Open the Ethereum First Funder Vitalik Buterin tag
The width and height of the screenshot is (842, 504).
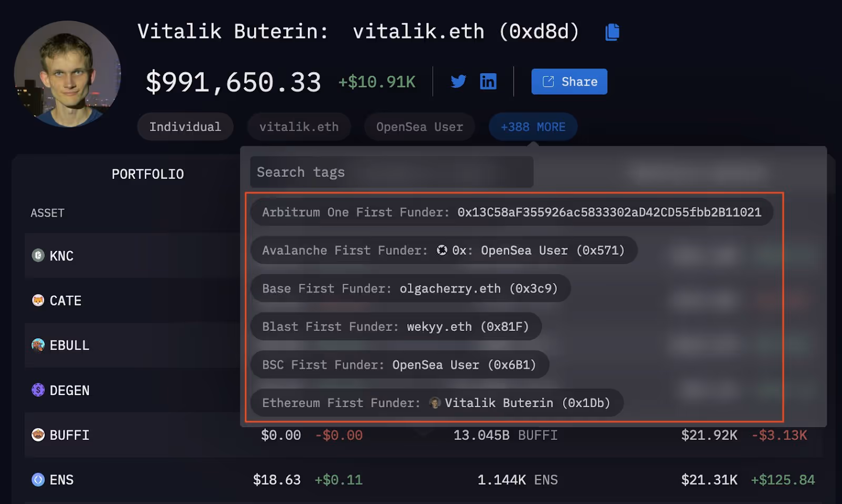coord(437,403)
